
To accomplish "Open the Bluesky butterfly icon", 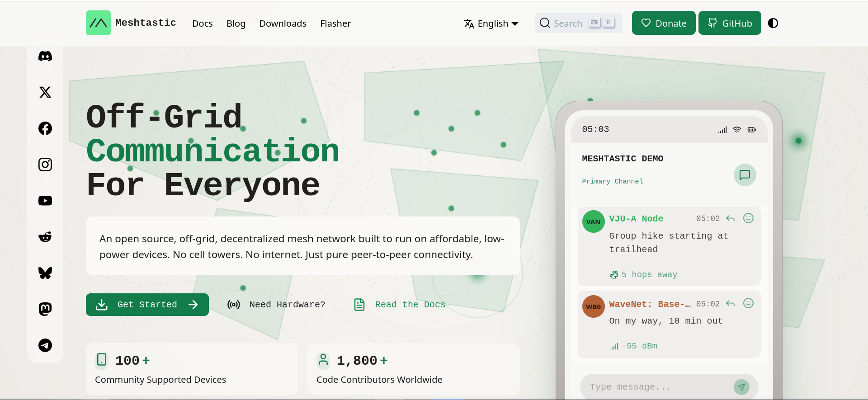I will click(x=45, y=273).
